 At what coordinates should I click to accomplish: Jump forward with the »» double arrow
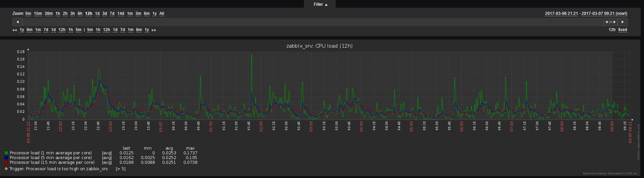(x=154, y=30)
